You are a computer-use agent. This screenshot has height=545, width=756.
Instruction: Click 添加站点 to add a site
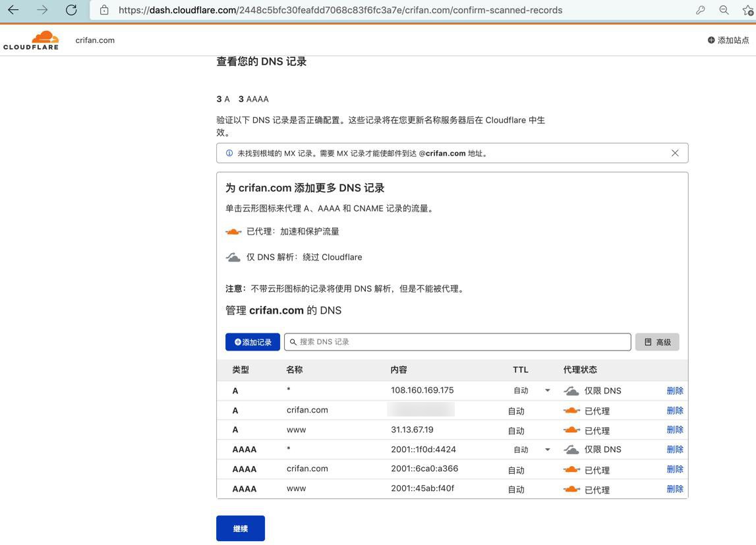(x=728, y=40)
